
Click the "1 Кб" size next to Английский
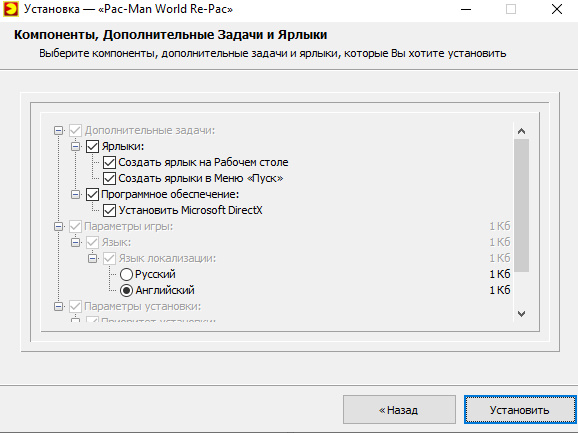tap(499, 290)
